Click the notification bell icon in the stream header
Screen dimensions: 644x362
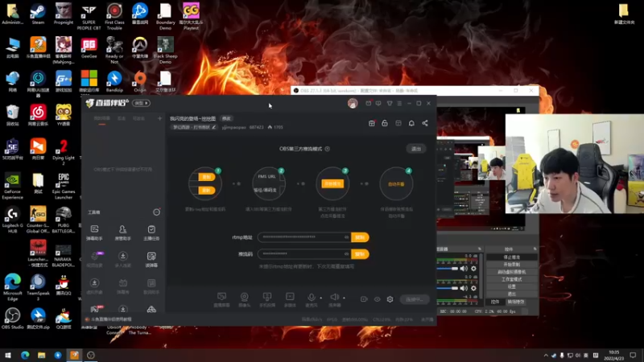tap(411, 123)
